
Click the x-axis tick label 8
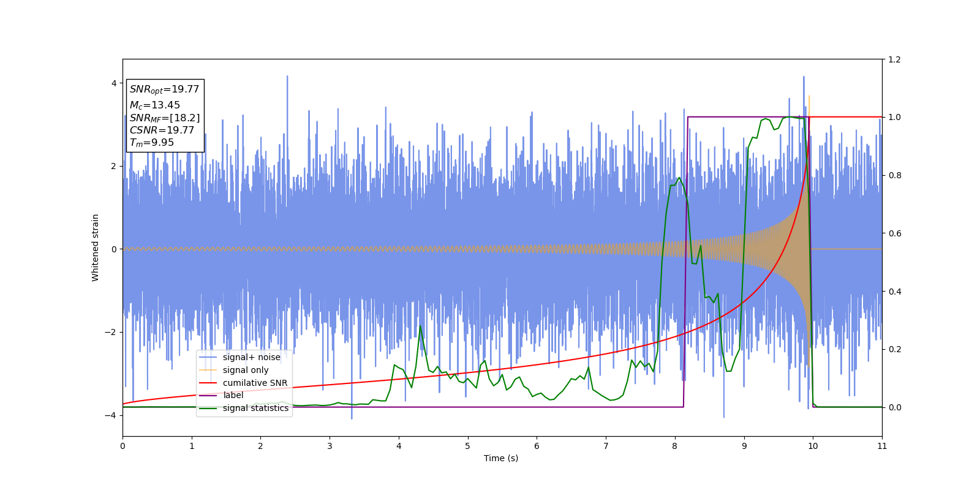[675, 446]
